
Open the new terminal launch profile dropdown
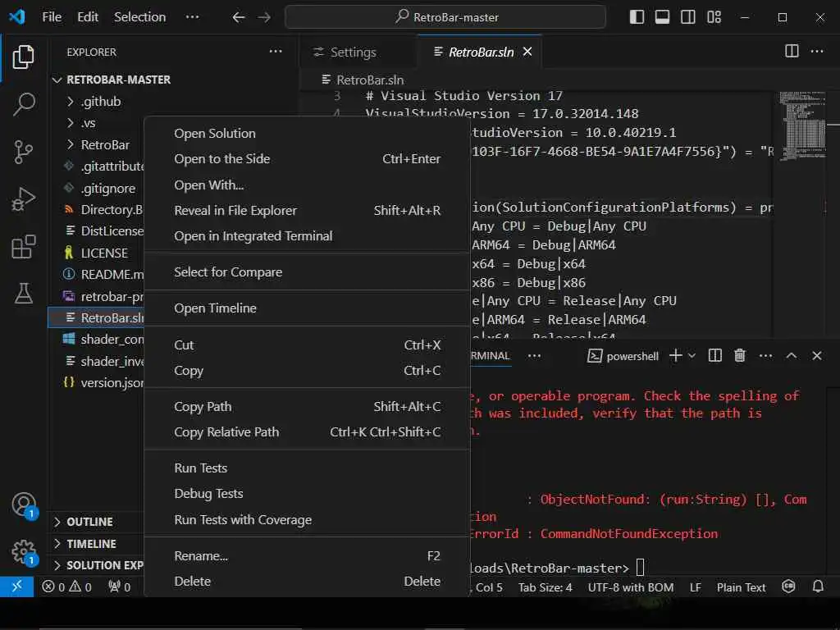[x=692, y=356]
